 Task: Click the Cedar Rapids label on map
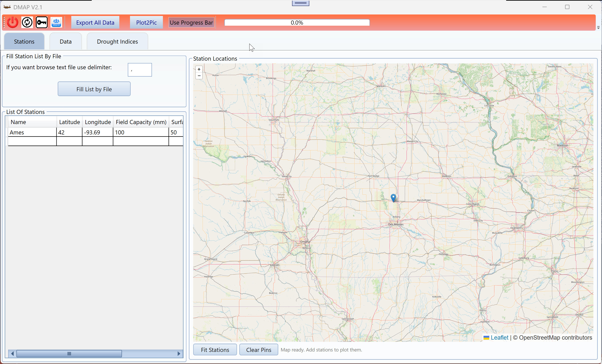(x=472, y=204)
